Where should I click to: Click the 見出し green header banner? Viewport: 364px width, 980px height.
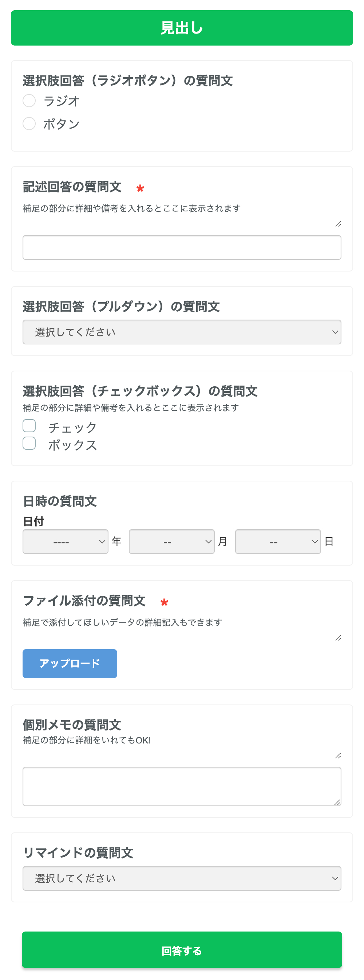pos(182,28)
